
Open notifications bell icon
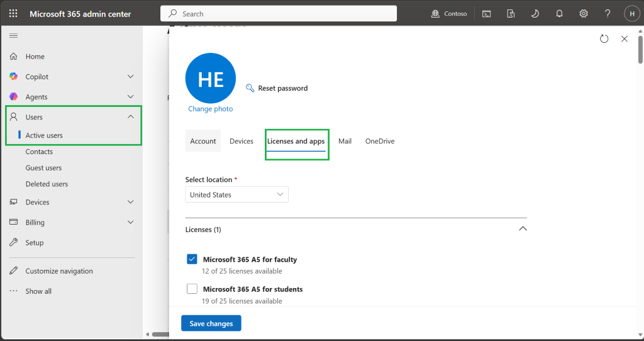tap(559, 14)
